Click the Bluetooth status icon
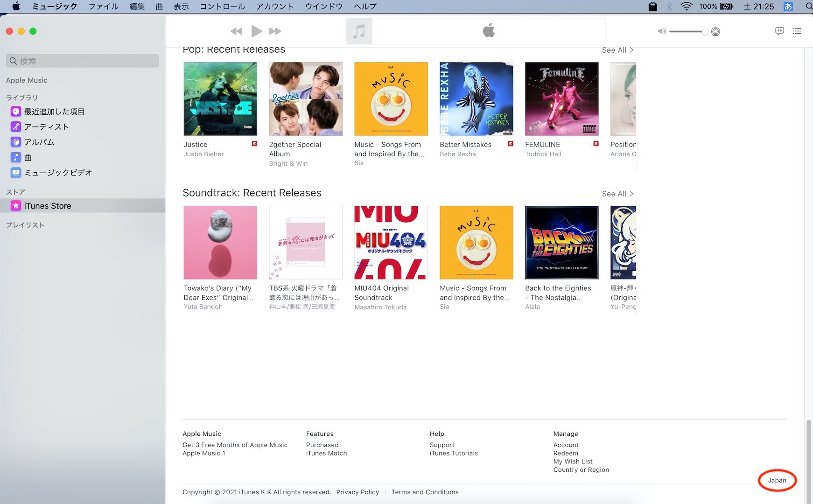This screenshot has width=813, height=504. tap(669, 7)
